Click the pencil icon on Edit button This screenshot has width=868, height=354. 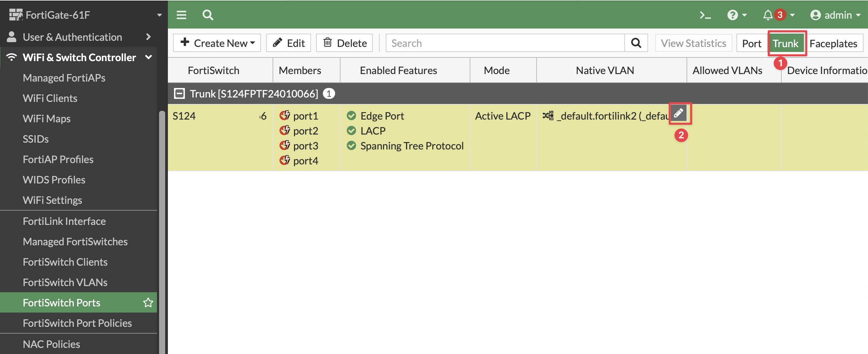tap(277, 42)
